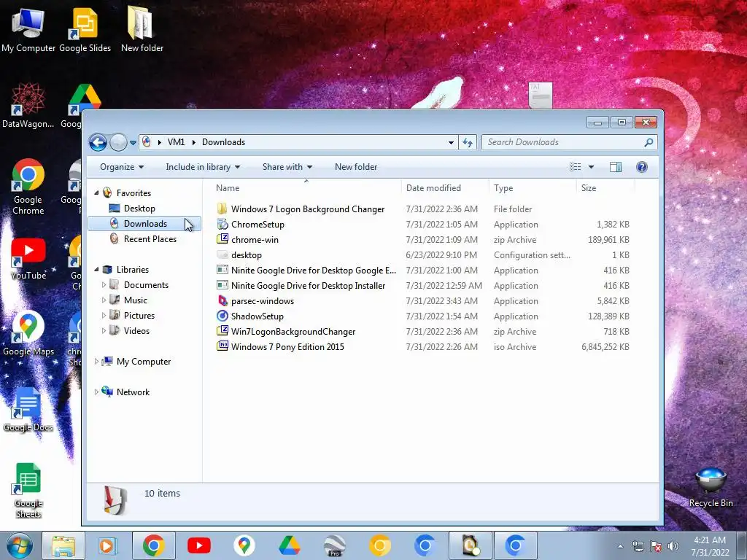Select the My Computer desktop icon

click(28, 29)
